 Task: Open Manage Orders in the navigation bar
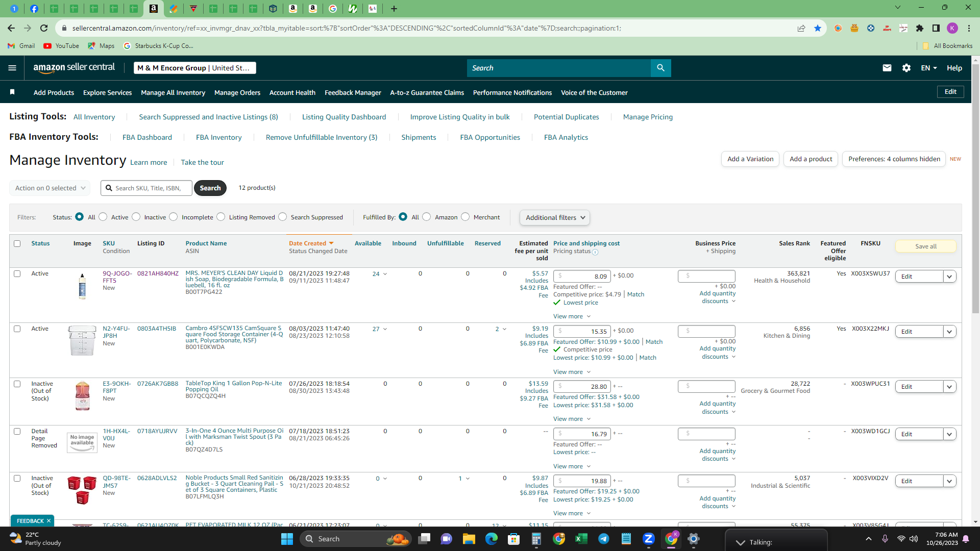click(x=237, y=92)
